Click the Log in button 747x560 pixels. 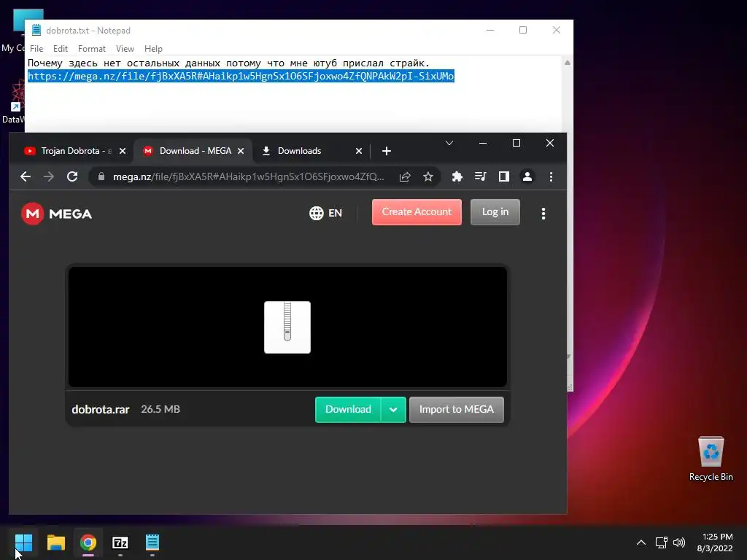(495, 212)
